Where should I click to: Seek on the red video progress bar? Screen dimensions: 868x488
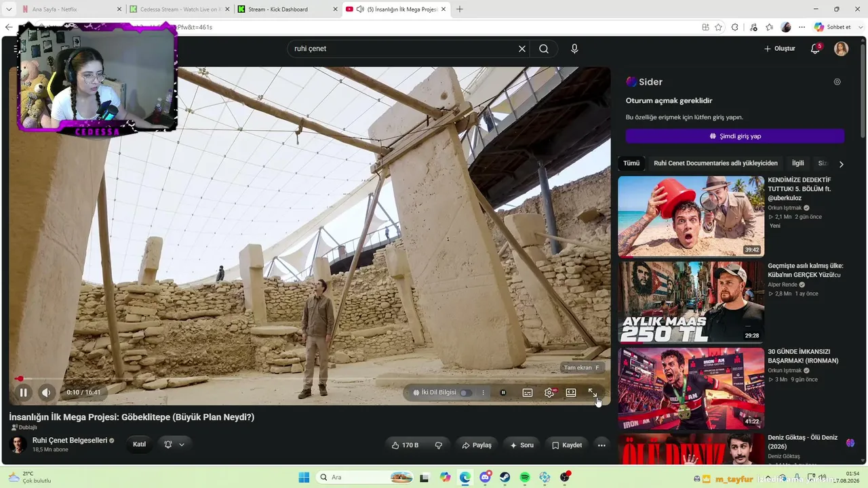click(x=310, y=379)
